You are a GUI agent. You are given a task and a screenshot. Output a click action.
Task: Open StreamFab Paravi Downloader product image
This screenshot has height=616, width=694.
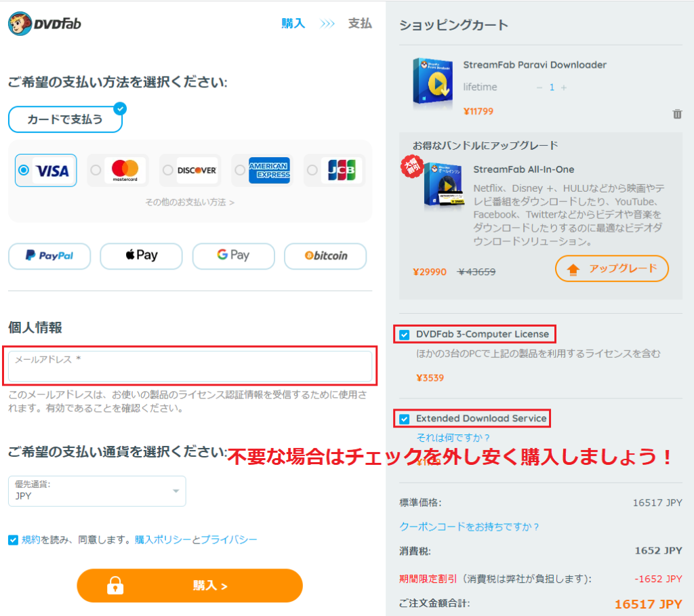433,82
